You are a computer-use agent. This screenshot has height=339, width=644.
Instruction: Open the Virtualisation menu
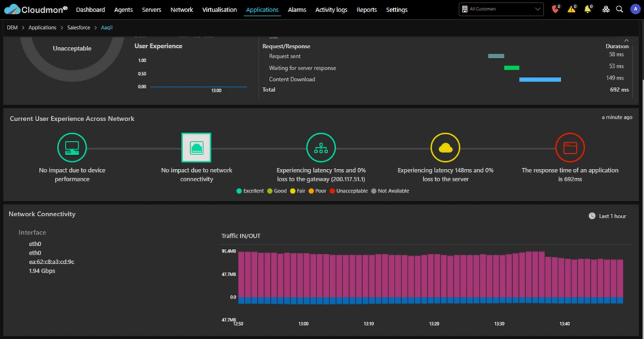click(219, 9)
